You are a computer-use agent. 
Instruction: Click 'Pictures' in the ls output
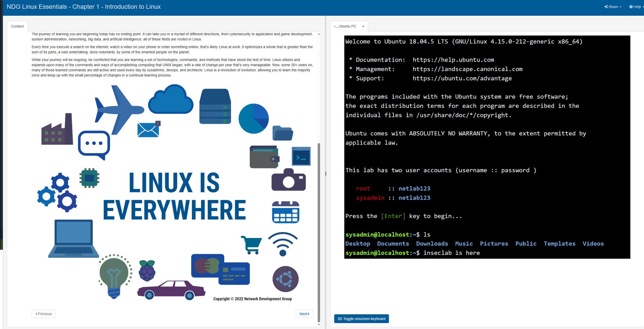coord(494,244)
